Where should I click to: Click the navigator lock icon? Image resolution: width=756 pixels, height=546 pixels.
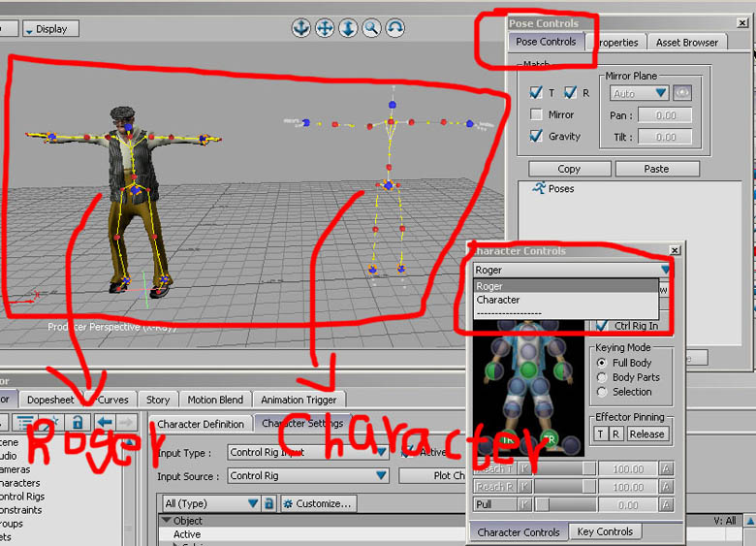click(78, 423)
